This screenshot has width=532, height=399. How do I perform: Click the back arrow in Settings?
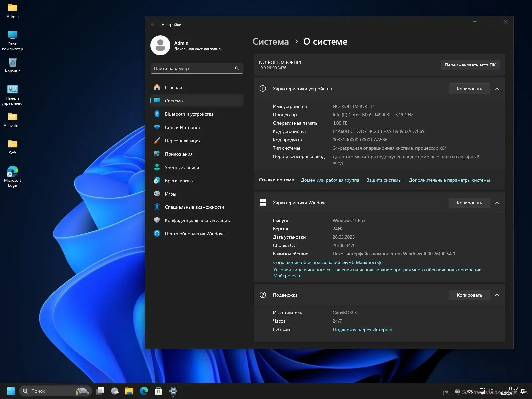tap(153, 24)
